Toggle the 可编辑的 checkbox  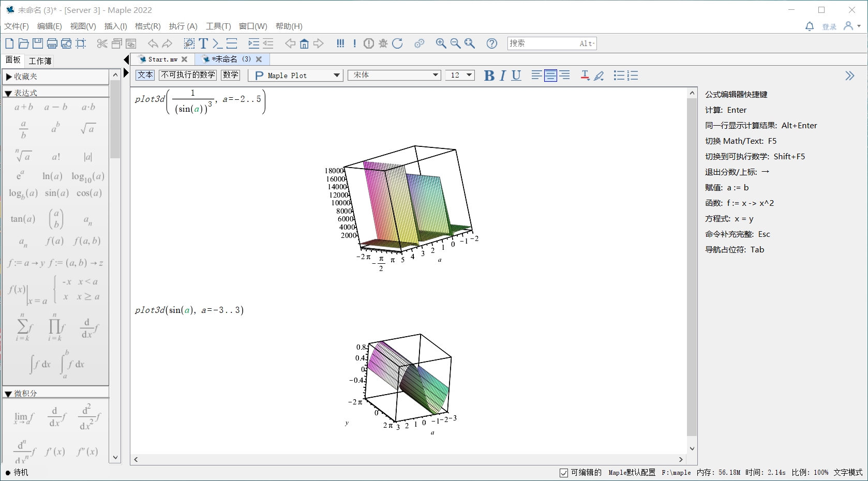pyautogui.click(x=564, y=473)
